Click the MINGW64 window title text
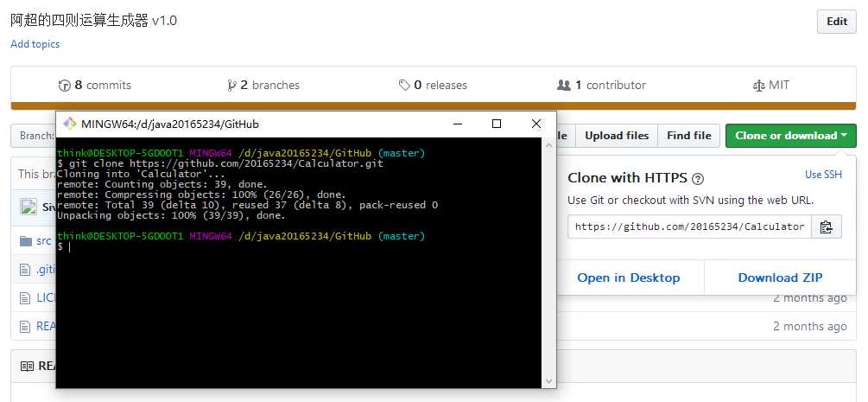The image size is (868, 402). (x=170, y=124)
